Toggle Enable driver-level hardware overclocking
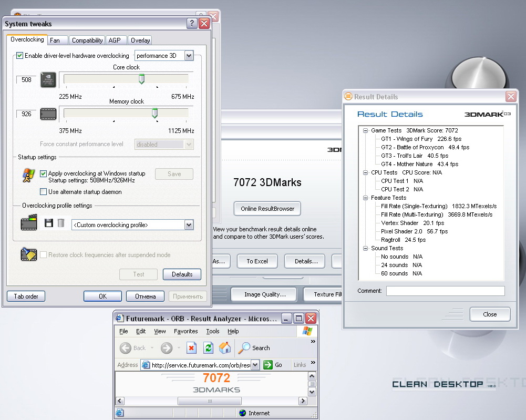 20,55
